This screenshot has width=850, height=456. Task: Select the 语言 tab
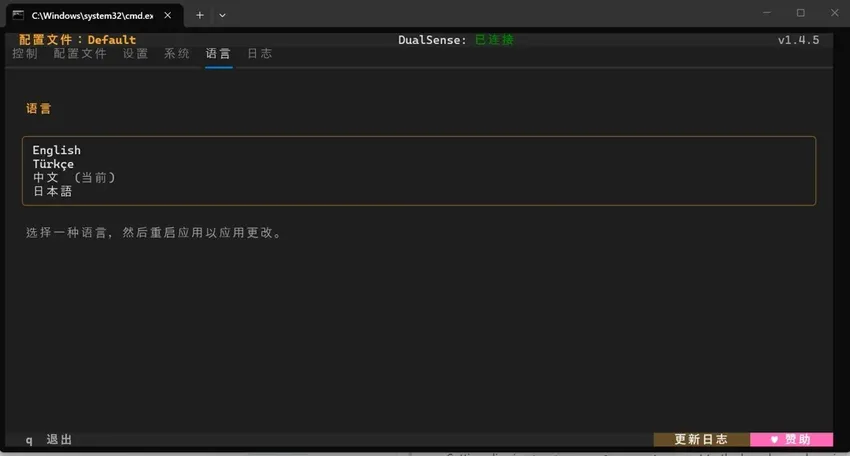pyautogui.click(x=218, y=54)
